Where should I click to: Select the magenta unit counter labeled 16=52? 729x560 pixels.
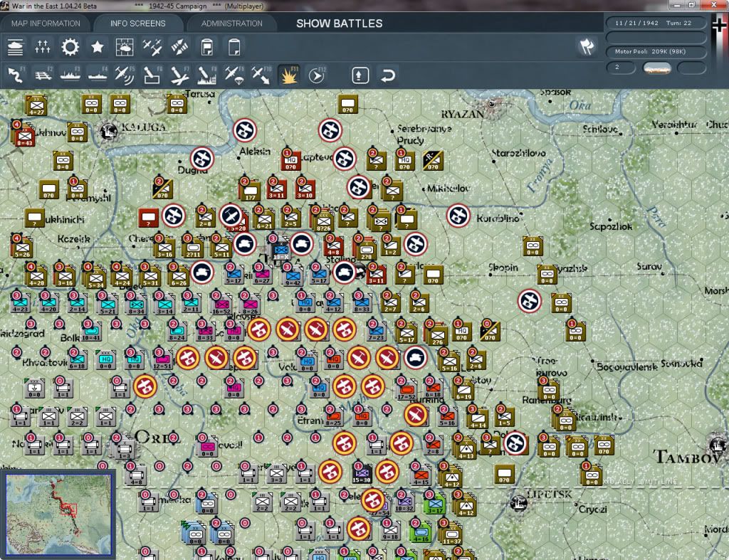tap(221, 305)
